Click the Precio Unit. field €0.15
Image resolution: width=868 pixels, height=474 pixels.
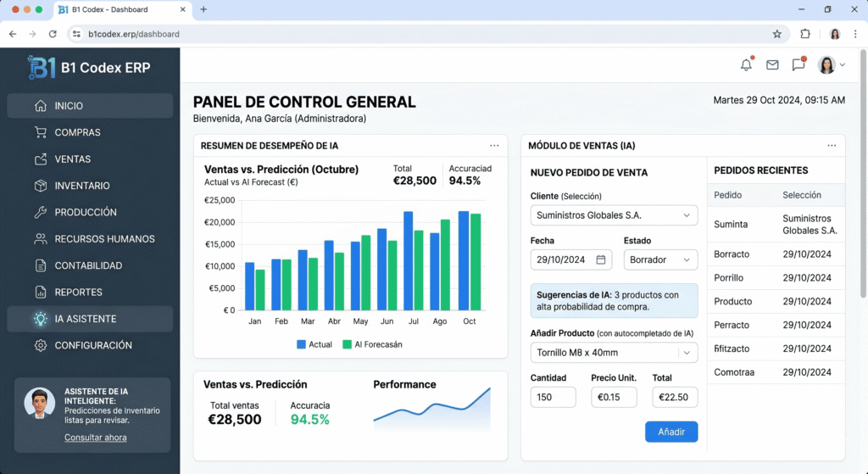point(614,397)
